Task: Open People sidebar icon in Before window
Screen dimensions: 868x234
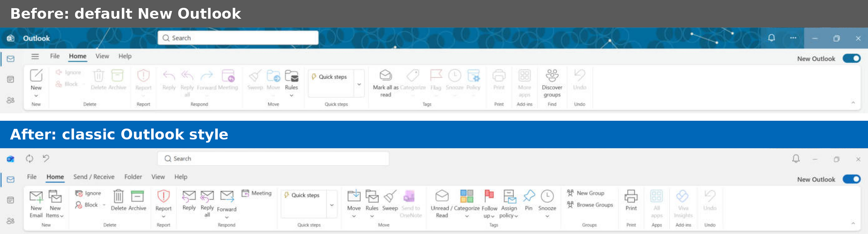Action: pyautogui.click(x=10, y=100)
